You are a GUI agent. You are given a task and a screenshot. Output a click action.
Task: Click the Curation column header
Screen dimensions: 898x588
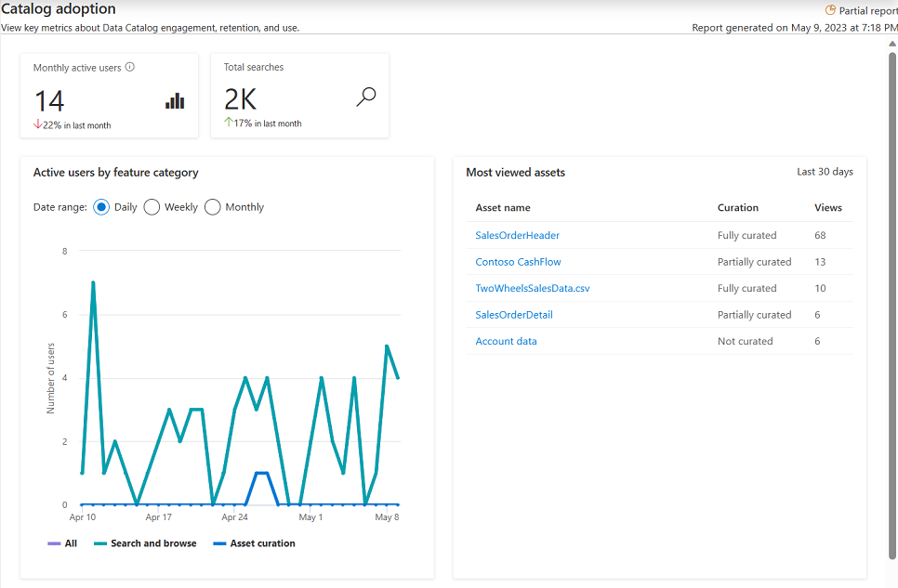point(734,207)
